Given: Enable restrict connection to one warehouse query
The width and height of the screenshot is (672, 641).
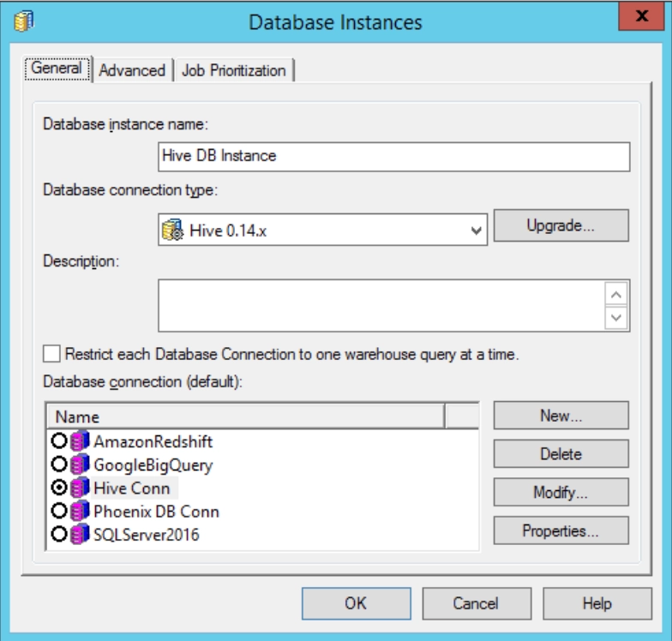Looking at the screenshot, I should pyautogui.click(x=51, y=354).
